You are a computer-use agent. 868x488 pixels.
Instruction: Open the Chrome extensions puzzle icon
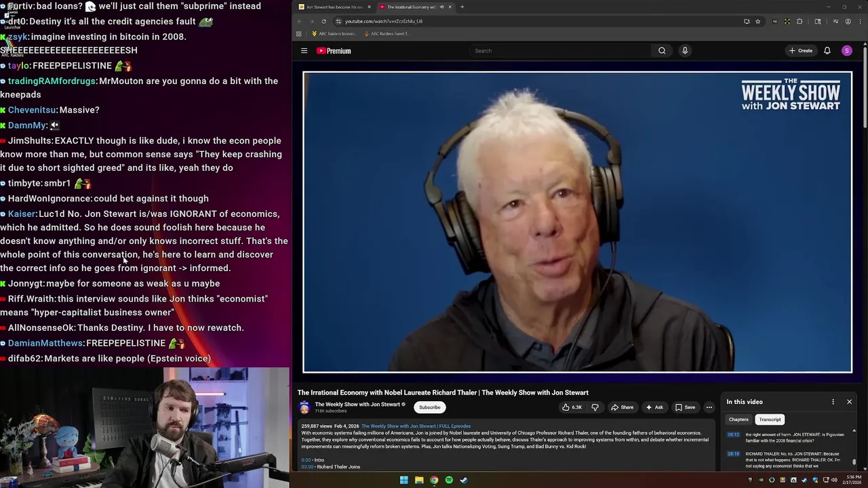click(800, 21)
